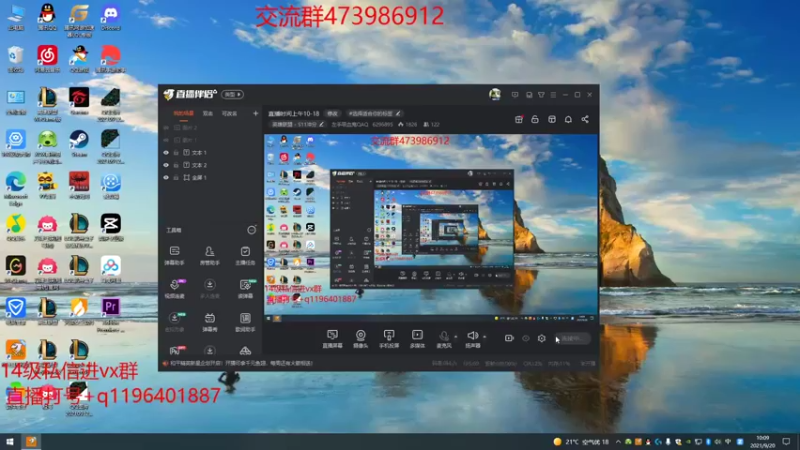Lock the 全屏 1 layer
The width and height of the screenshot is (800, 450).
click(x=176, y=178)
